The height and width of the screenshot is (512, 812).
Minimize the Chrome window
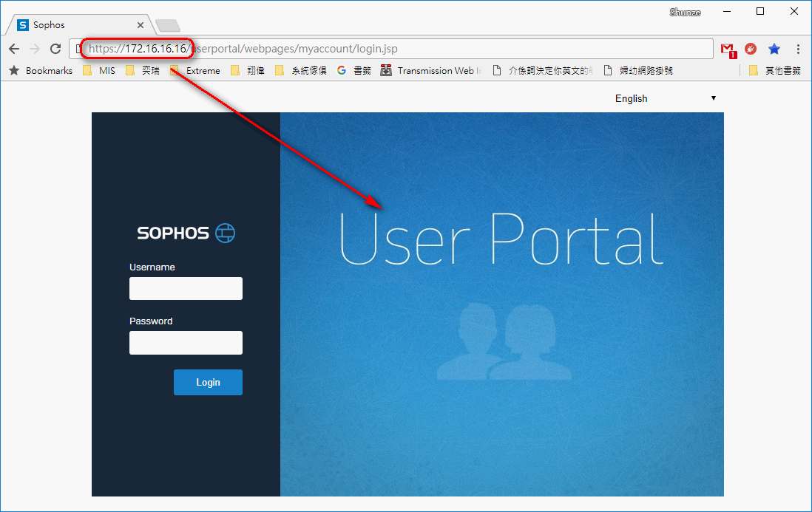[x=727, y=11]
